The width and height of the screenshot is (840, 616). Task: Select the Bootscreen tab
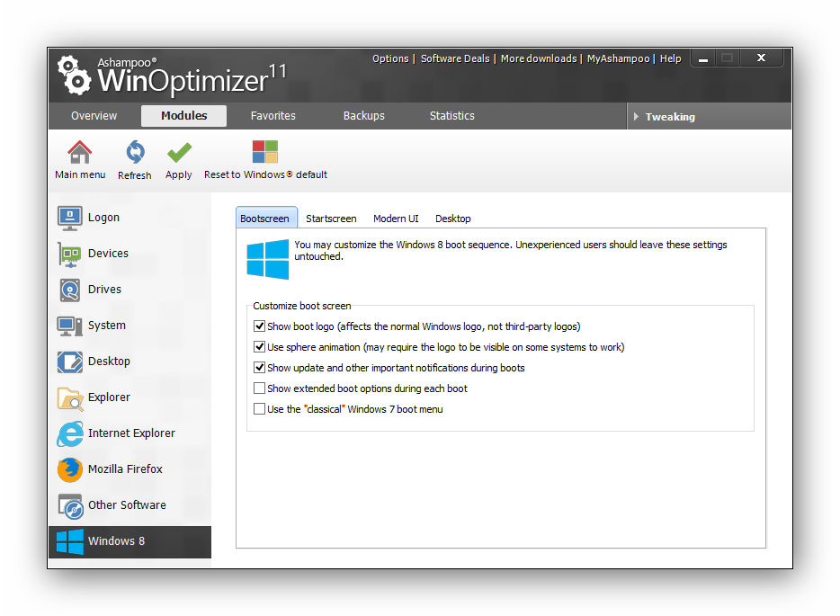tap(264, 218)
